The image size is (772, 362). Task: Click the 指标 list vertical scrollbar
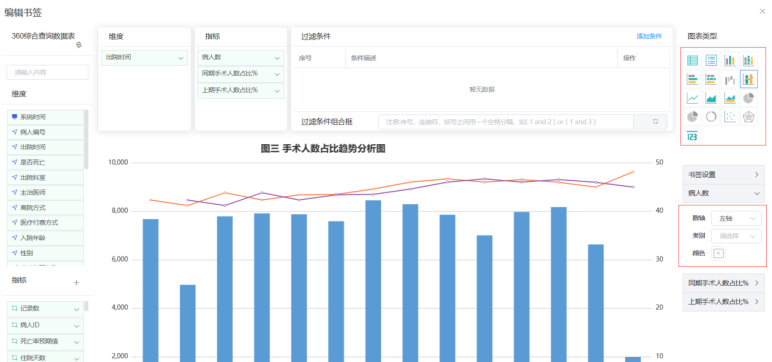click(87, 306)
